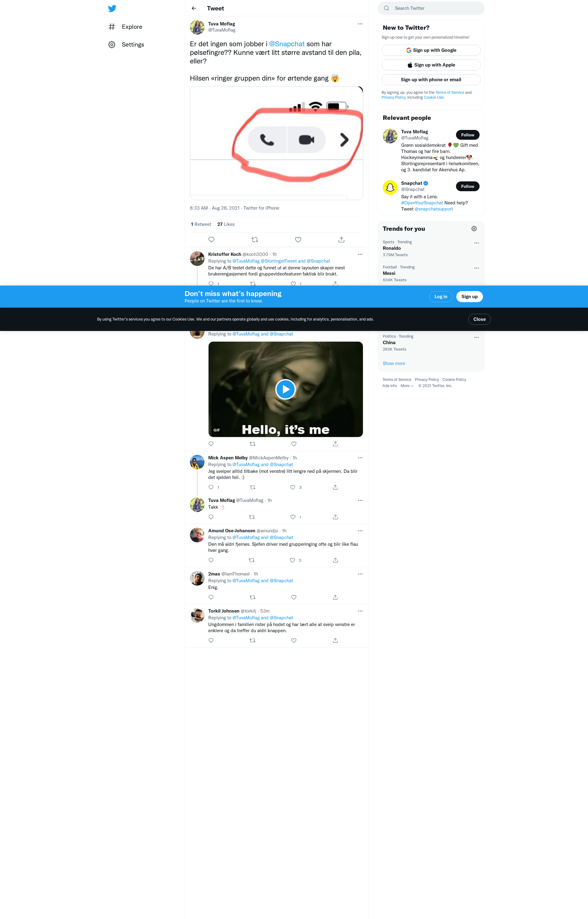The height and width of the screenshot is (919, 588).
Task: Follow Snapchat in Relevant people
Action: (x=467, y=186)
